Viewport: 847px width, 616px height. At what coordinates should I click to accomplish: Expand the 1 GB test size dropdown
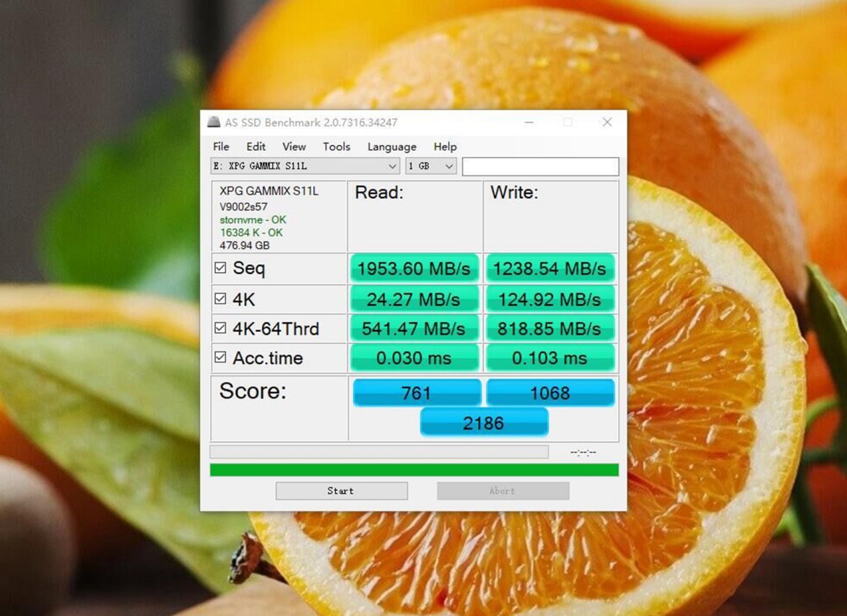click(x=430, y=166)
